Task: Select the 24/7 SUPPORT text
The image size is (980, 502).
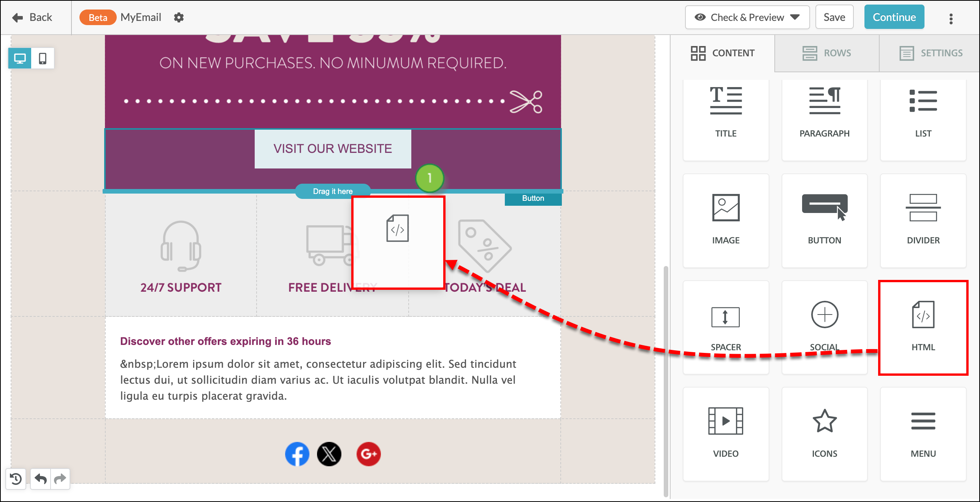Action: [x=181, y=288]
